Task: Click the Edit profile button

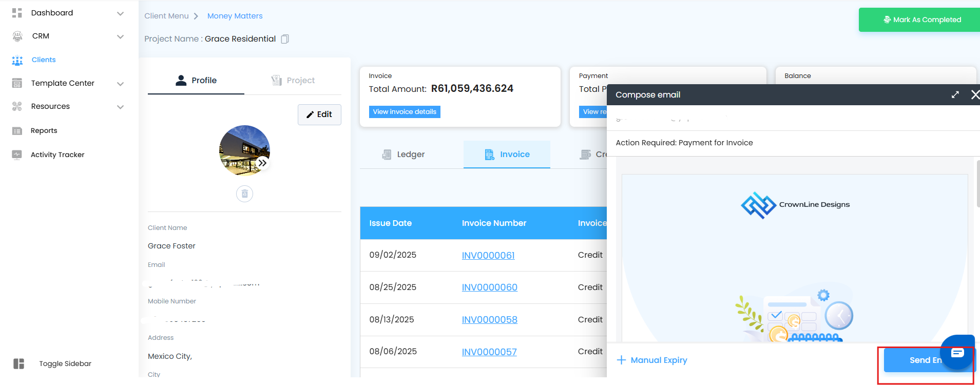Action: pos(319,114)
